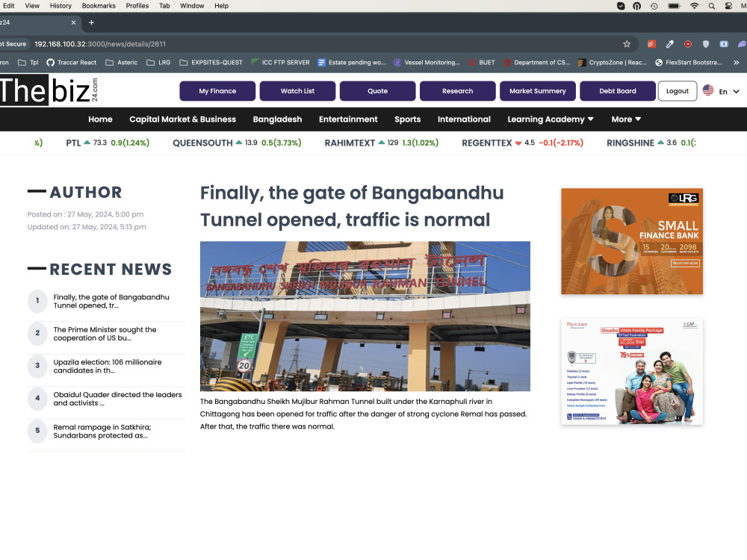747x560 pixels.
Task: Open Estate pending bookmark
Action: 352,63
